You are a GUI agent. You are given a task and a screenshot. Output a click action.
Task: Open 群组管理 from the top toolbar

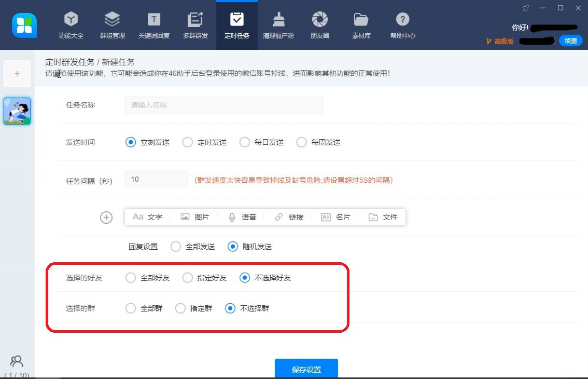tap(112, 25)
